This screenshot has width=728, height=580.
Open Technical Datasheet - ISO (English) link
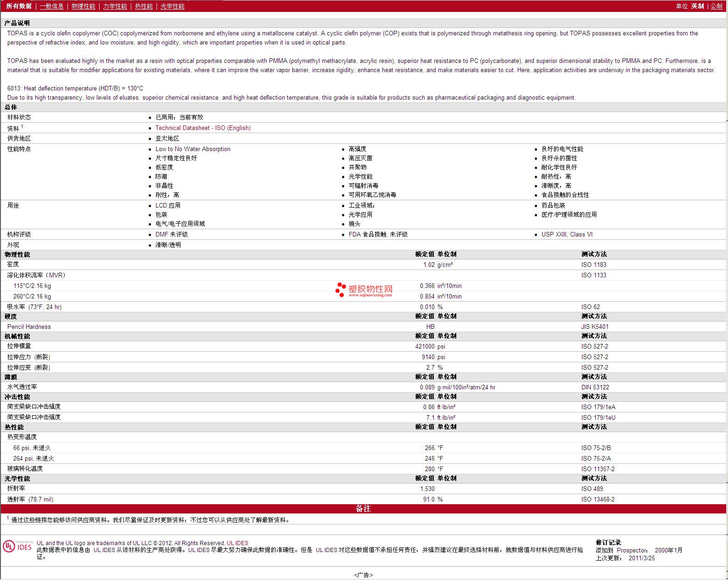tap(203, 128)
